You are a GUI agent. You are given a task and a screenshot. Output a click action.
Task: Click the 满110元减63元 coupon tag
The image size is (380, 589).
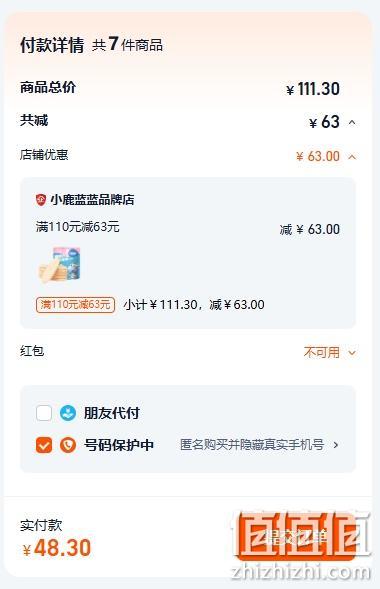(x=75, y=305)
